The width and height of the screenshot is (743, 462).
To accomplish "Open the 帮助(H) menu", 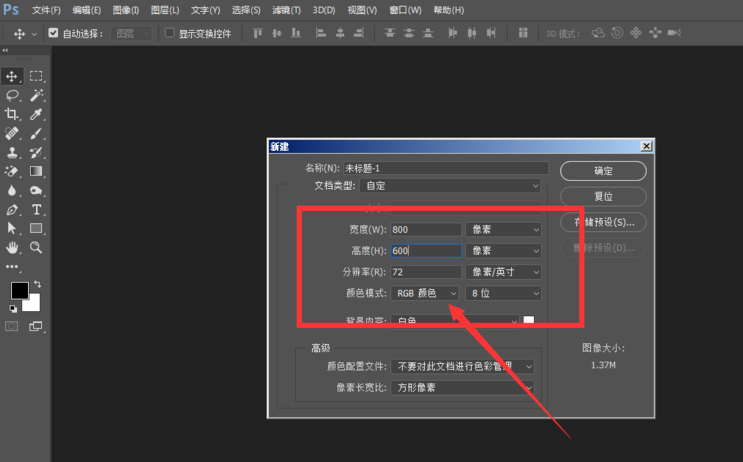I will pyautogui.click(x=448, y=10).
